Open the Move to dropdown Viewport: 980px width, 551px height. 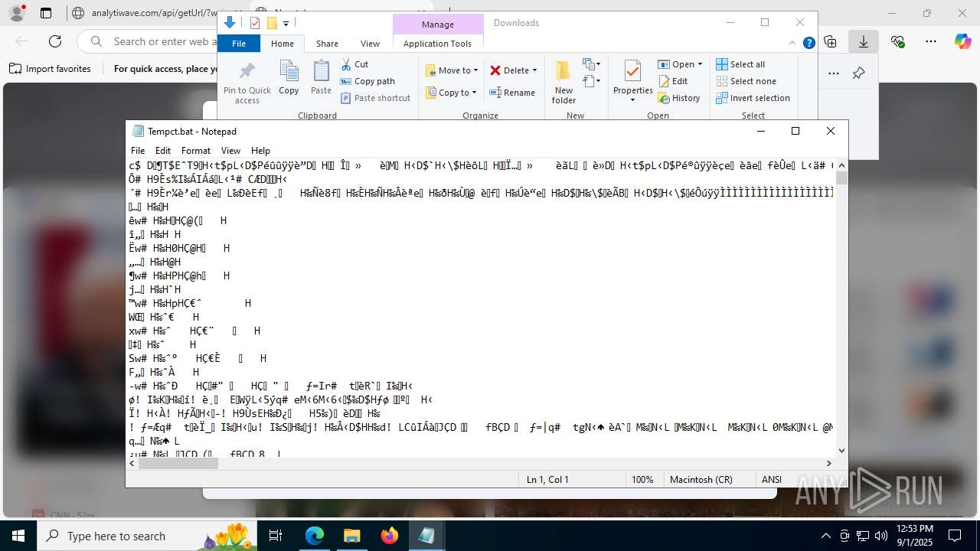pyautogui.click(x=452, y=70)
